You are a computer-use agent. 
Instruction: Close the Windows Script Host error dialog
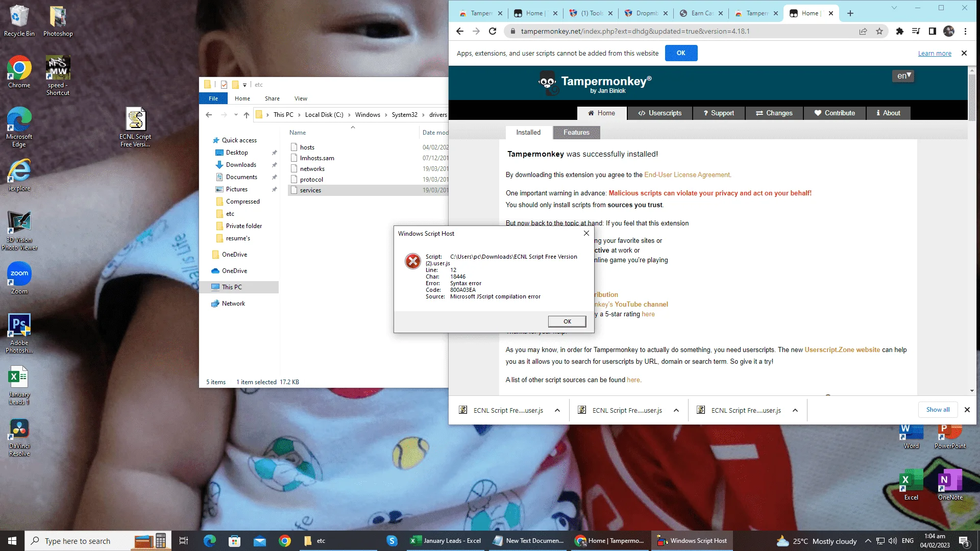tap(586, 233)
